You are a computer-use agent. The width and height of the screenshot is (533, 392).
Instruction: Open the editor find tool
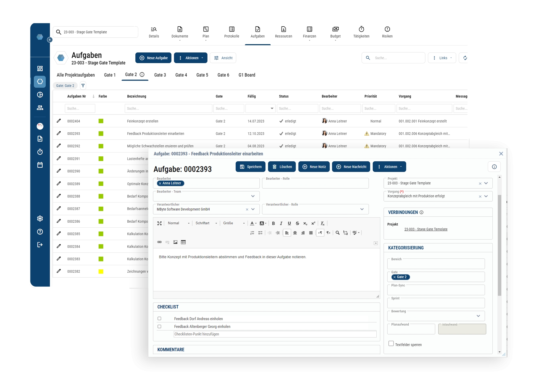click(338, 233)
